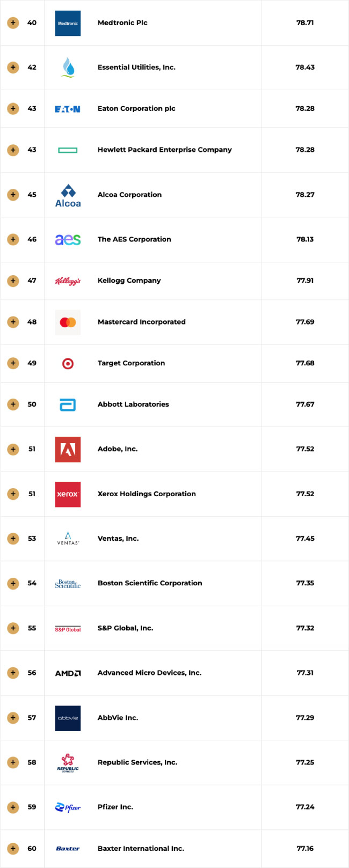Screen dimensions: 349x868
Task: Click the Mastercard logo icon
Action: pyautogui.click(x=68, y=322)
